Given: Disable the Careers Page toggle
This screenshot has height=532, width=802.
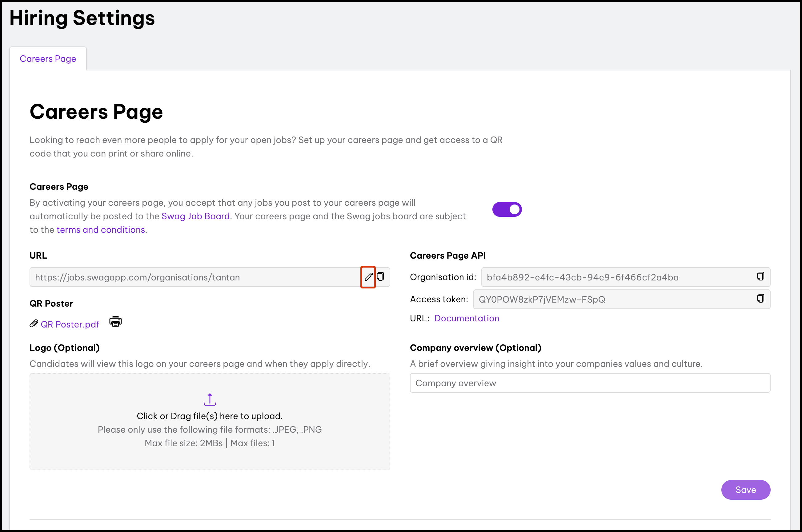Looking at the screenshot, I should pos(507,209).
